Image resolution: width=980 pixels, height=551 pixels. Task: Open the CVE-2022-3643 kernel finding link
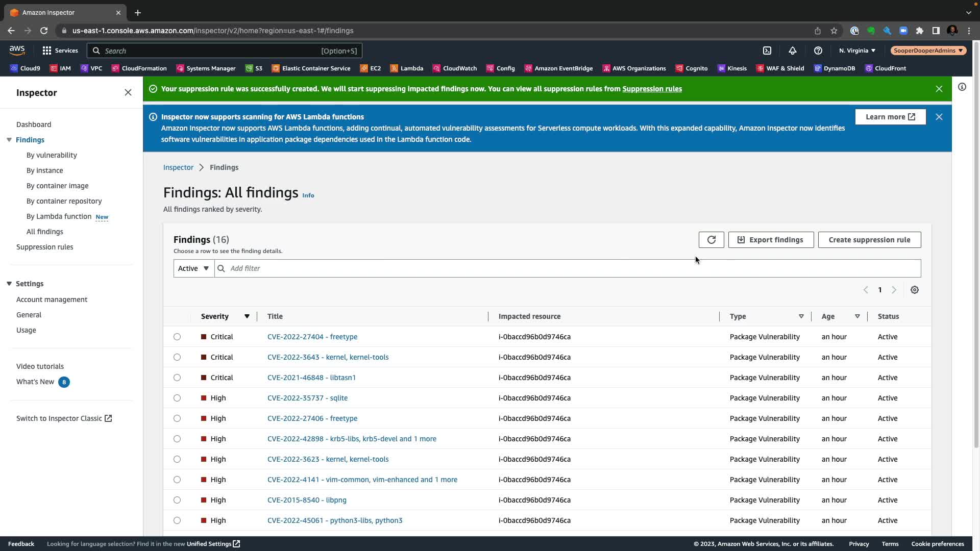[328, 357]
